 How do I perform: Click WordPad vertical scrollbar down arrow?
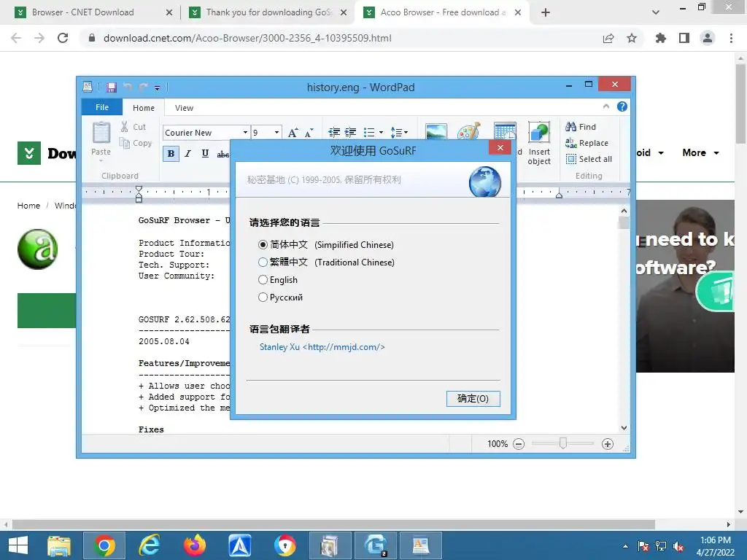[624, 428]
